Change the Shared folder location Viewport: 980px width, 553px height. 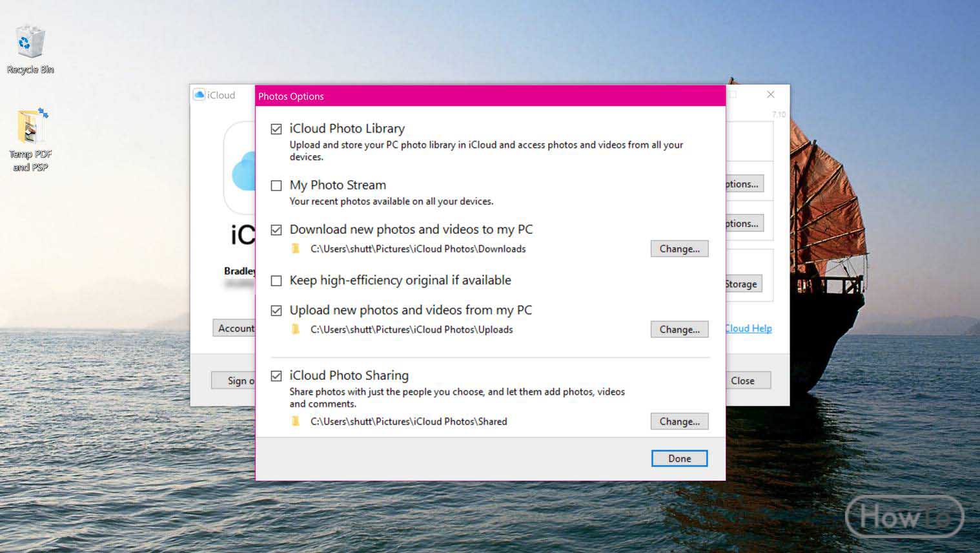tap(679, 421)
